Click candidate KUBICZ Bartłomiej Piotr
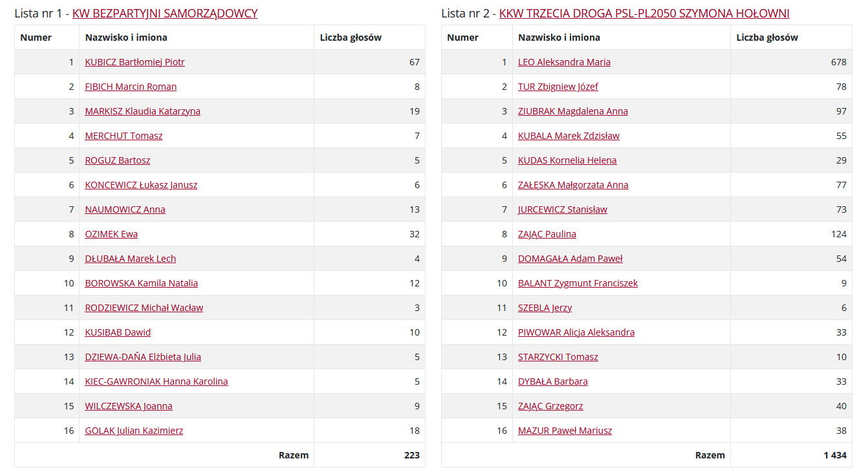This screenshot has height=472, width=868. point(135,62)
